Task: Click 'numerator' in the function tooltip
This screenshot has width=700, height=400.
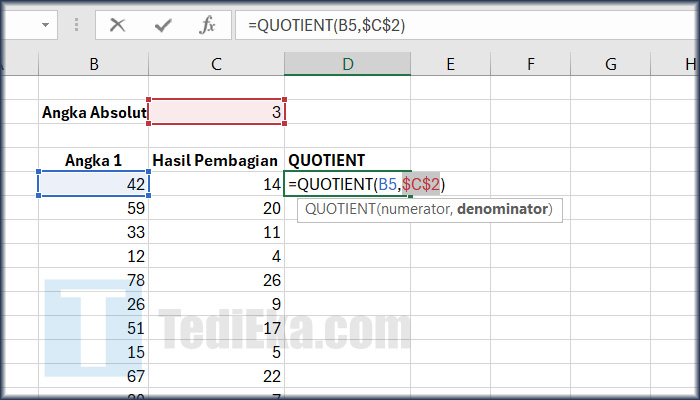Action: tap(415, 209)
